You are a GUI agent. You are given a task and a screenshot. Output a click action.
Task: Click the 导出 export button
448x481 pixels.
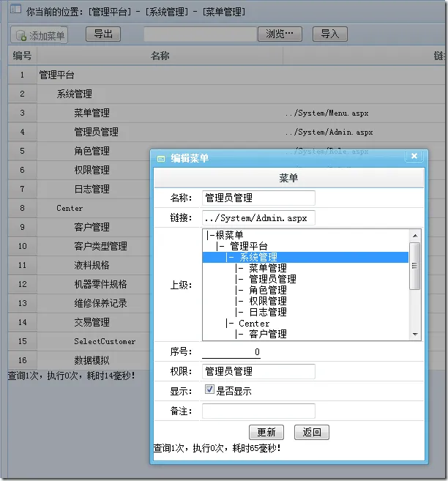click(x=103, y=34)
